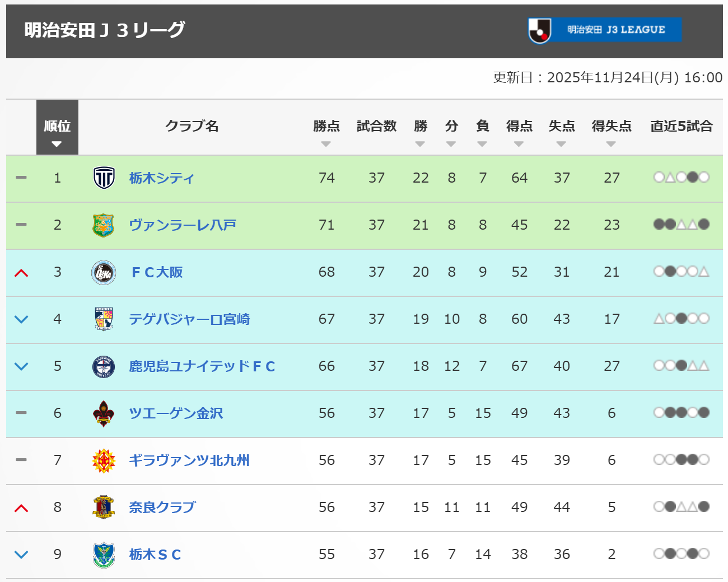
Task: Click the Kagoshima United FC emblem
Action: [x=104, y=367]
